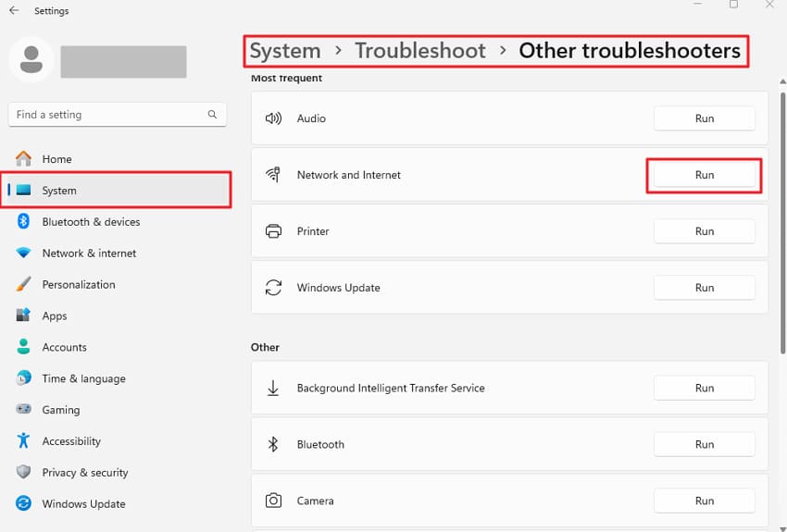Viewport: 787px width, 532px height.
Task: Click the 'Audio' label text
Action: [x=311, y=118]
